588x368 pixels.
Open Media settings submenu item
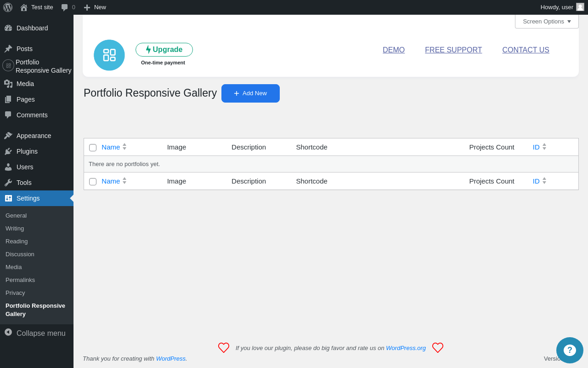click(14, 267)
